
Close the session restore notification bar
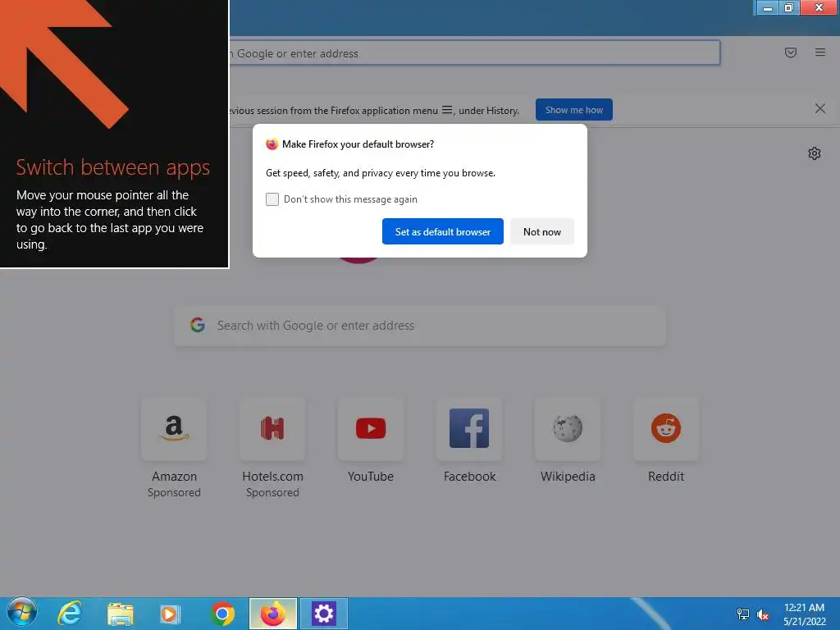coord(819,109)
